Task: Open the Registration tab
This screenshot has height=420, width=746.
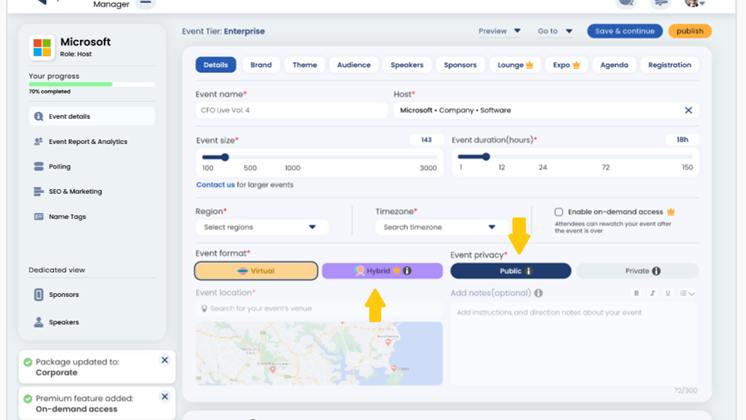Action: (669, 65)
